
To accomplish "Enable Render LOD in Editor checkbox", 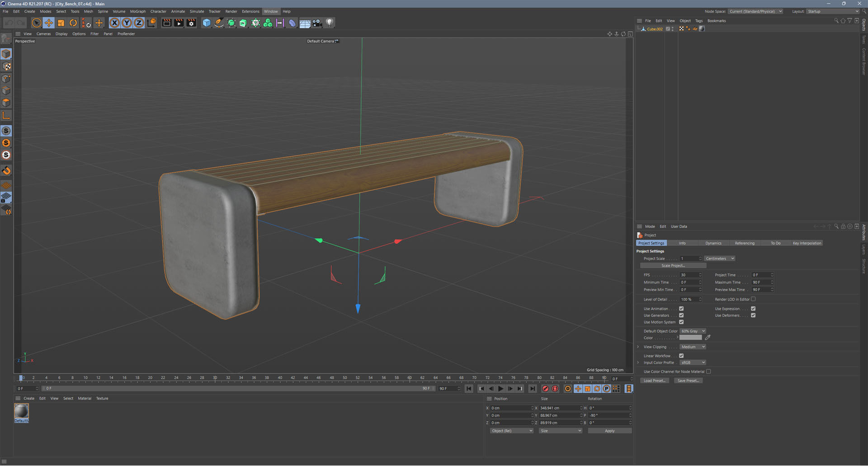I will 753,299.
